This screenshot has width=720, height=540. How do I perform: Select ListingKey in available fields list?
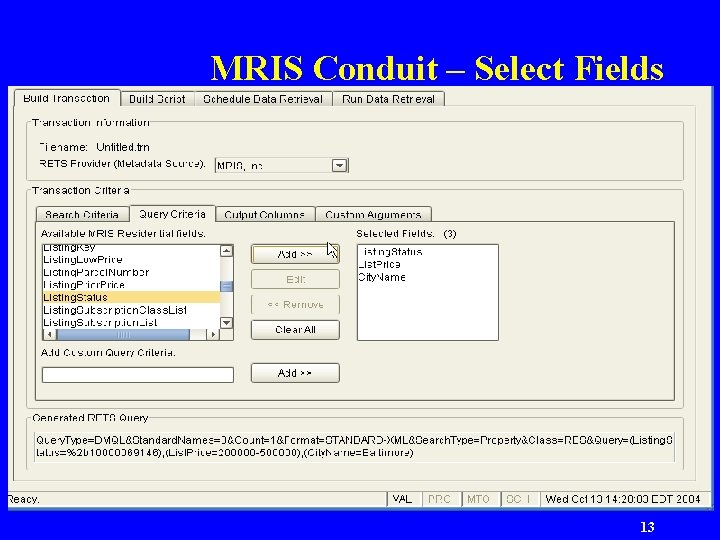coord(131,248)
